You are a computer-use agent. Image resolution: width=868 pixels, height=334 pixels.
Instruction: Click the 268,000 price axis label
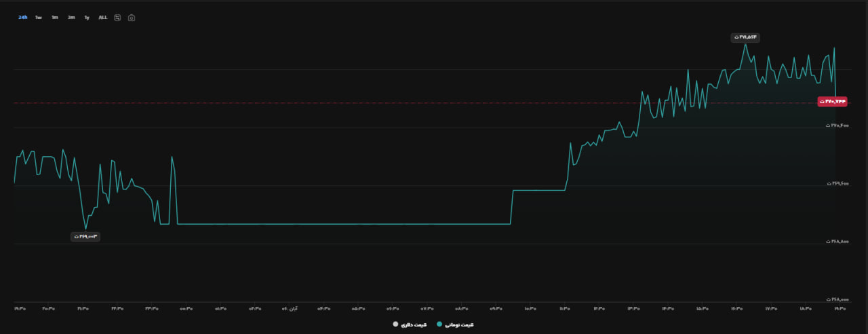(x=837, y=299)
